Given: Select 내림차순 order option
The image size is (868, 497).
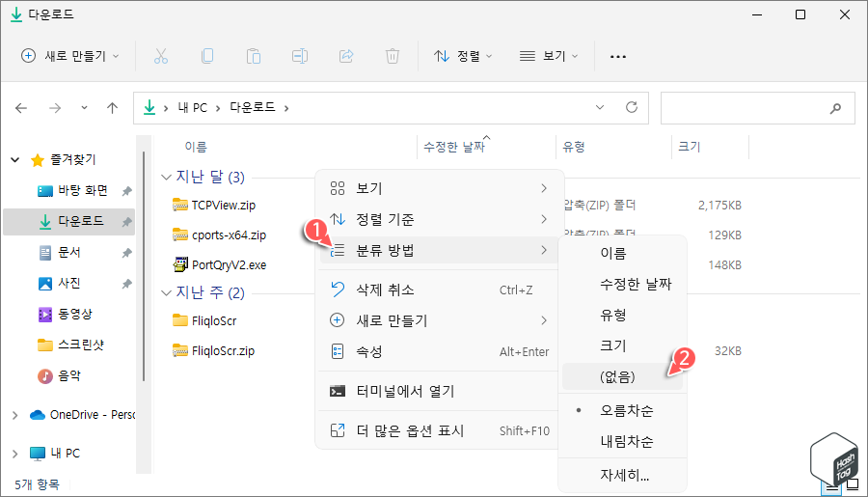Looking at the screenshot, I should coord(622,442).
